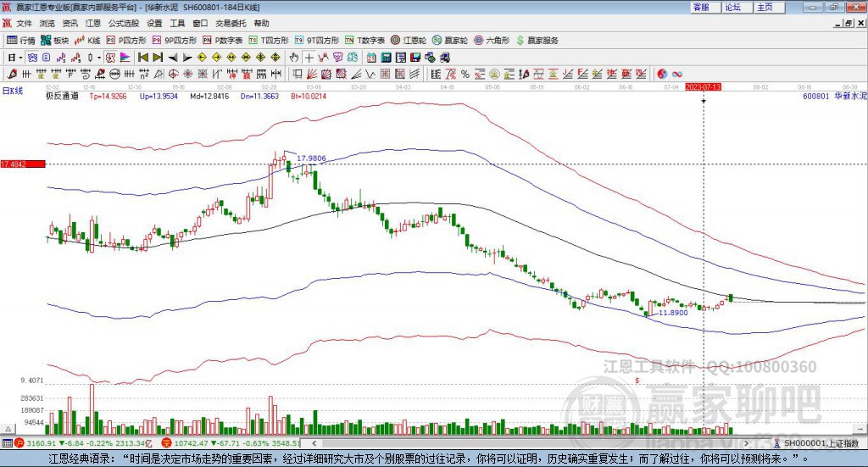The image size is (868, 467).
Task: Expand the 日 period dropdown arrow
Action: [x=21, y=58]
